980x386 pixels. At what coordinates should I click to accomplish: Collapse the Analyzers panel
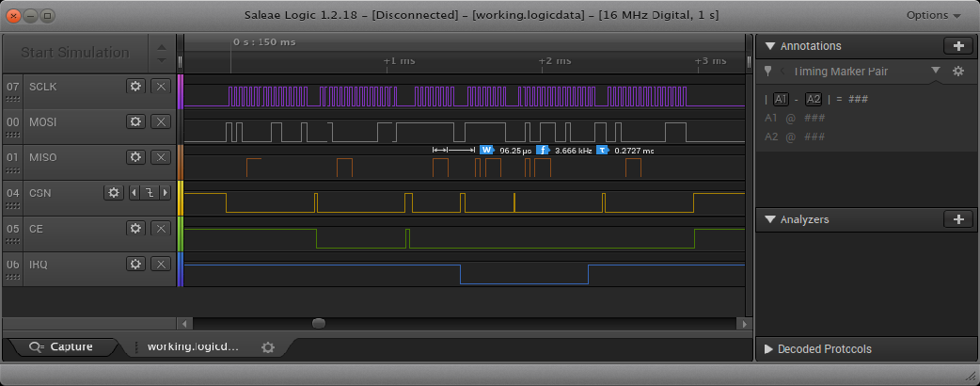click(770, 219)
